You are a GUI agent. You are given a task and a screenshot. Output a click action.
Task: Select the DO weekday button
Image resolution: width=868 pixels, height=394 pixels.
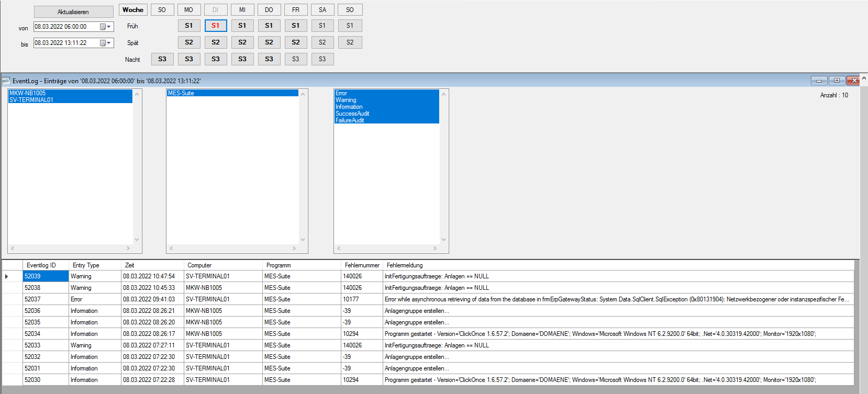click(269, 10)
